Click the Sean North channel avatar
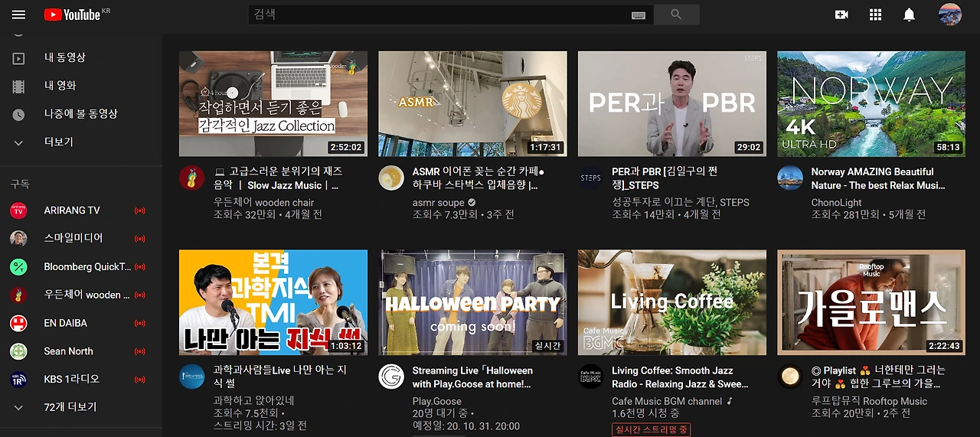 [18, 351]
